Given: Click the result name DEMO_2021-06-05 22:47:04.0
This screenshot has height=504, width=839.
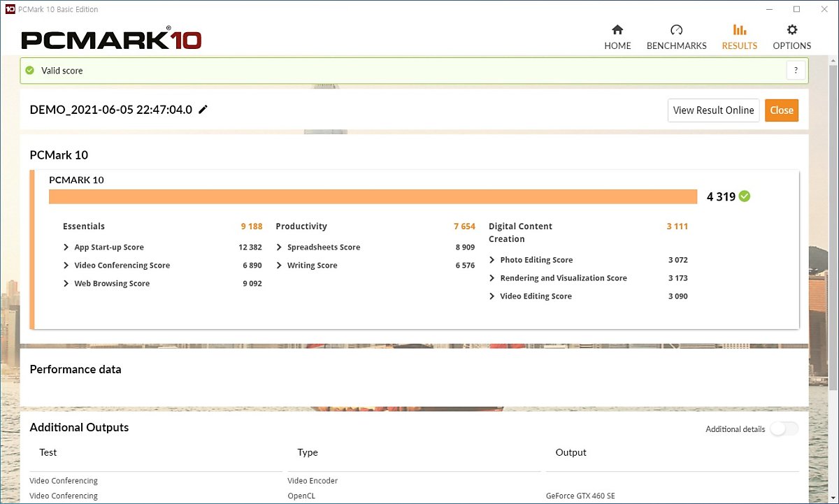Looking at the screenshot, I should 111,109.
